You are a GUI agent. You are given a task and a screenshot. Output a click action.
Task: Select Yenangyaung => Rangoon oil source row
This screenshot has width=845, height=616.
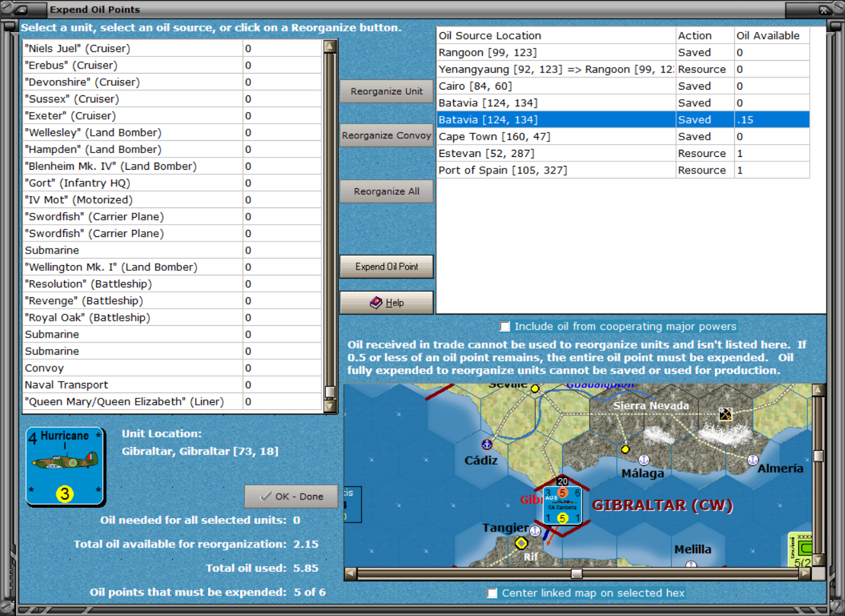623,69
